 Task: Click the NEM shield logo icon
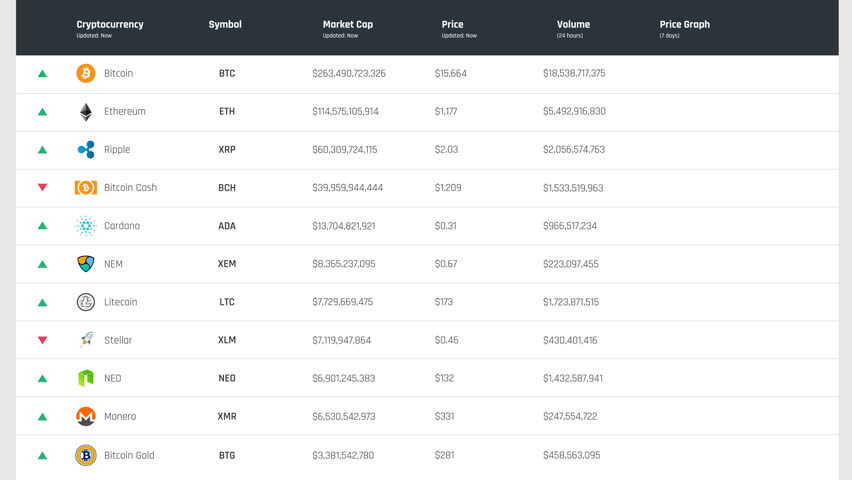(x=86, y=264)
